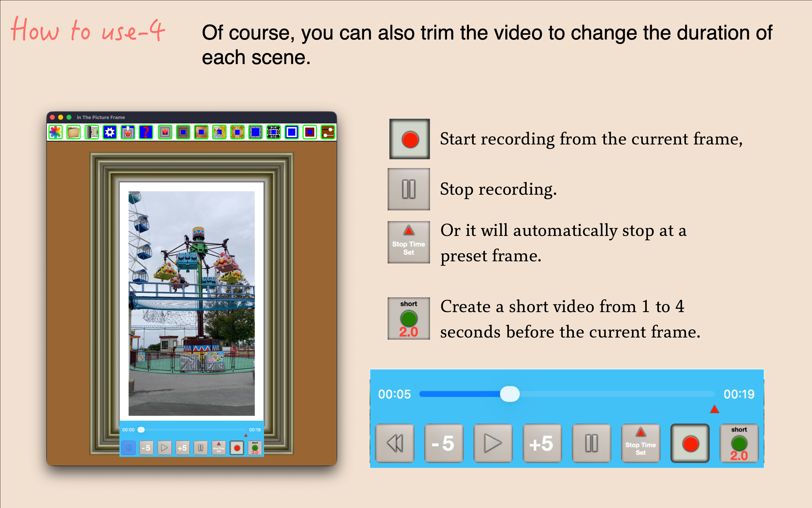Screen dimensions: 812x508
Task: Click the pause button in the enlarged control bar
Action: 592,443
